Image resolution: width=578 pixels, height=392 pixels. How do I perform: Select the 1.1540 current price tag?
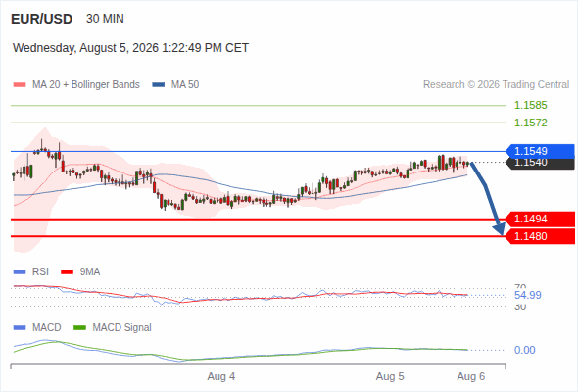540,164
